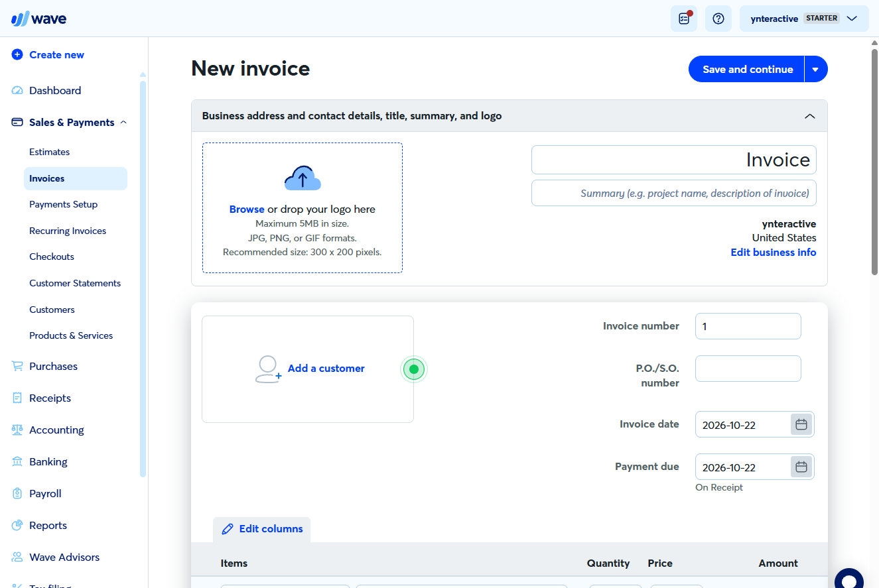Click the Payroll clipboard icon
The width and height of the screenshot is (879, 588).
coord(17,494)
